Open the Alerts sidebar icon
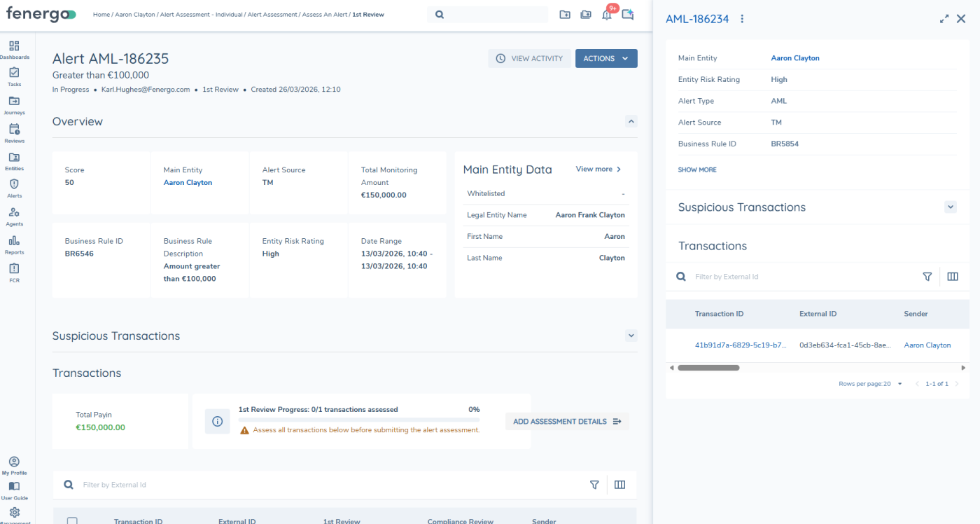This screenshot has width=980, height=524. pos(14,188)
